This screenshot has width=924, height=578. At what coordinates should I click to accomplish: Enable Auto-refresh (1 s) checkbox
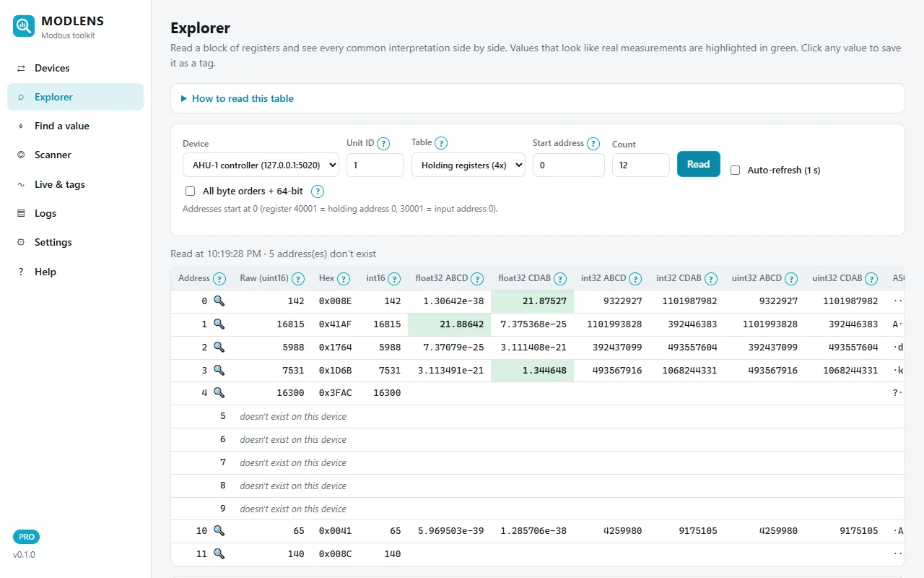point(735,171)
